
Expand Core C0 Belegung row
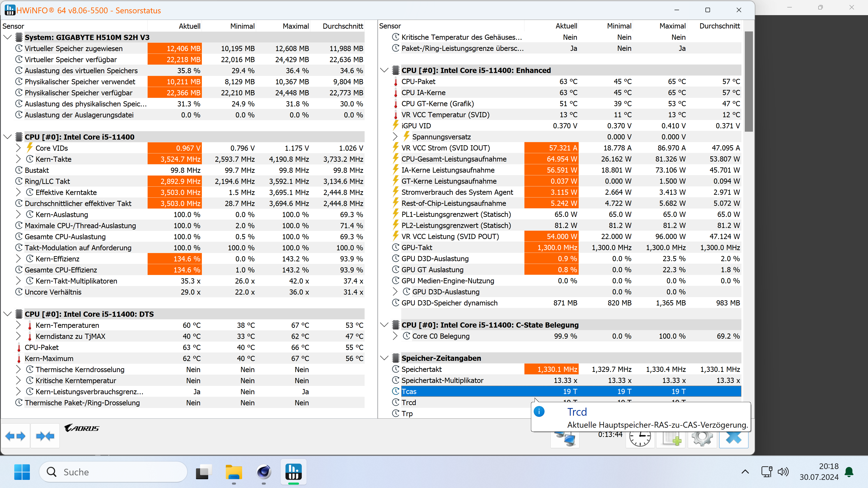[395, 336]
